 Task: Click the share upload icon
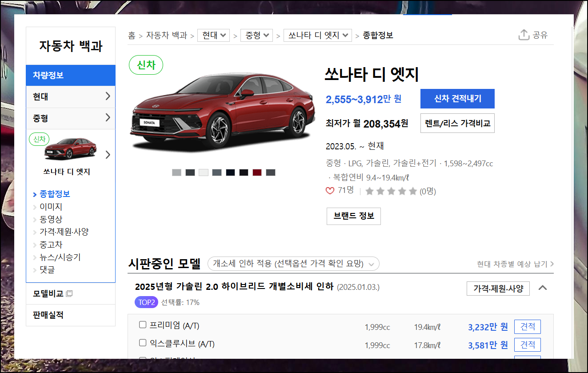pyautogui.click(x=524, y=35)
